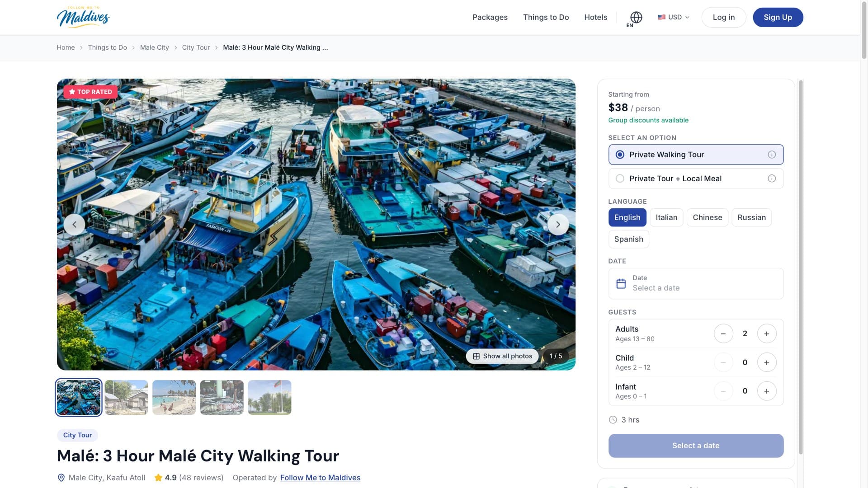Choose Italian language

point(666,217)
